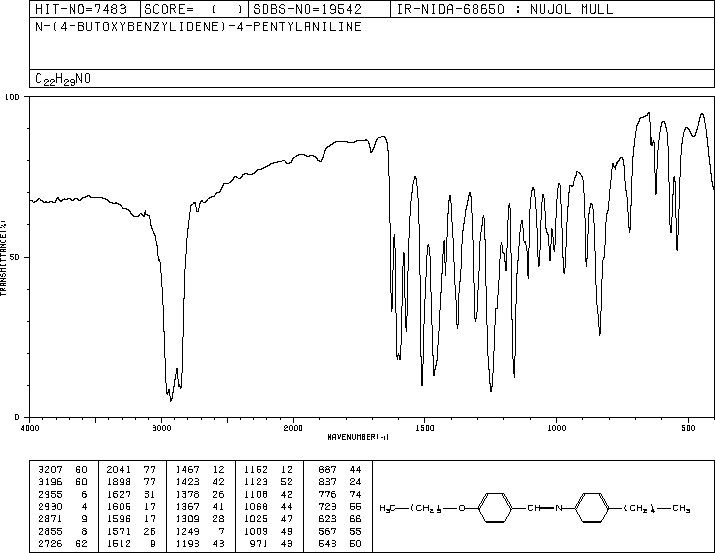Screen dimensions: 715x553
Task: Click the 2000 wavenumber axis label
Action: click(x=293, y=428)
